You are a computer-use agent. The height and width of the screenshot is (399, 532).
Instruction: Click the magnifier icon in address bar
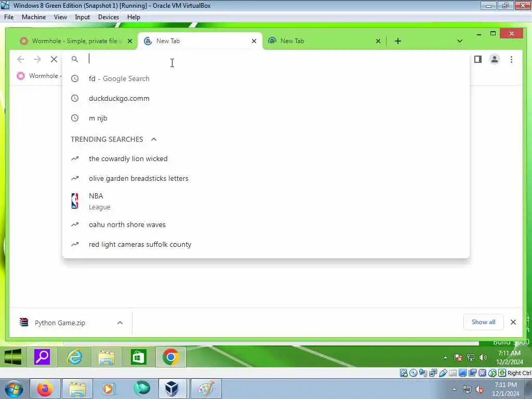tap(75, 59)
